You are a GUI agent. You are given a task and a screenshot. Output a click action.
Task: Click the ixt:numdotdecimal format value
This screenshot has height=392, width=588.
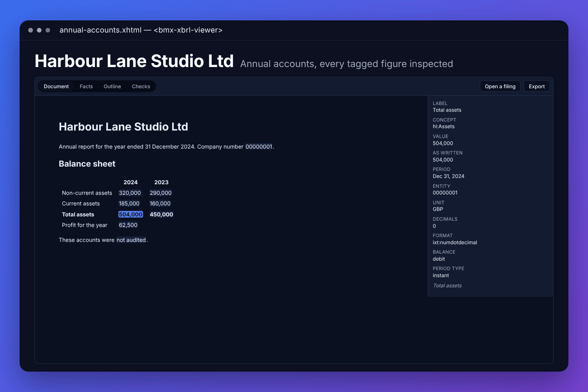click(455, 243)
